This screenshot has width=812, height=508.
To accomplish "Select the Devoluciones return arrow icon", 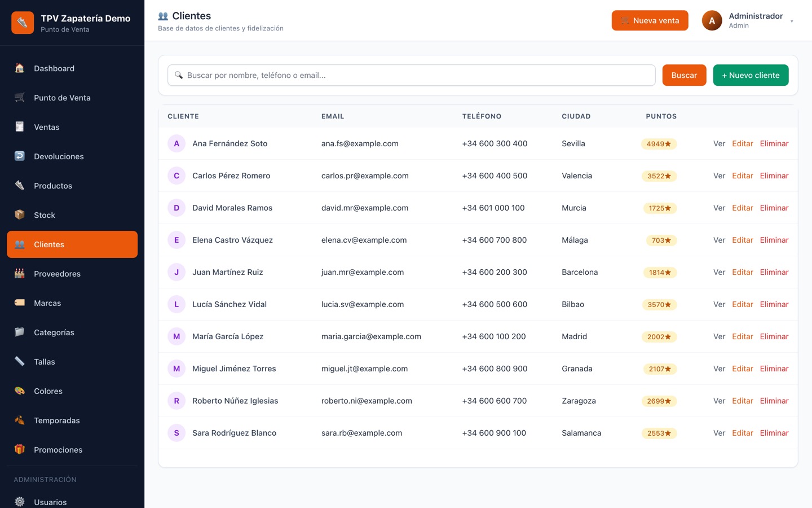I will coord(20,156).
